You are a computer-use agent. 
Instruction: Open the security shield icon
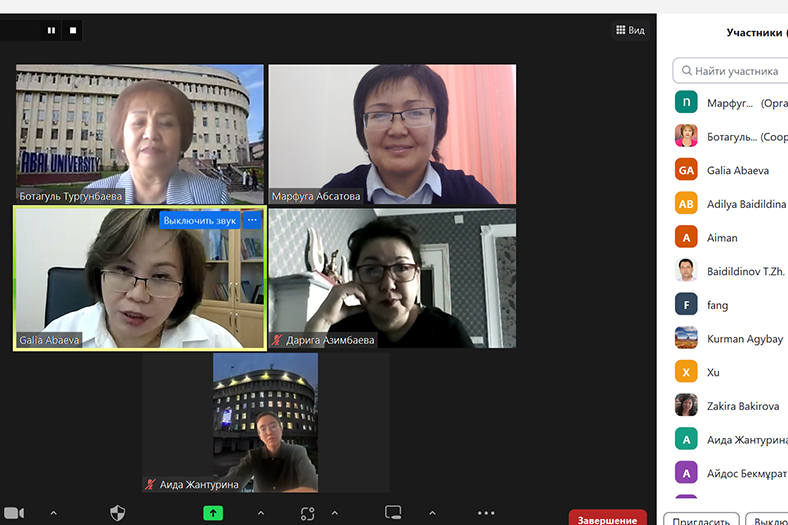(x=118, y=513)
